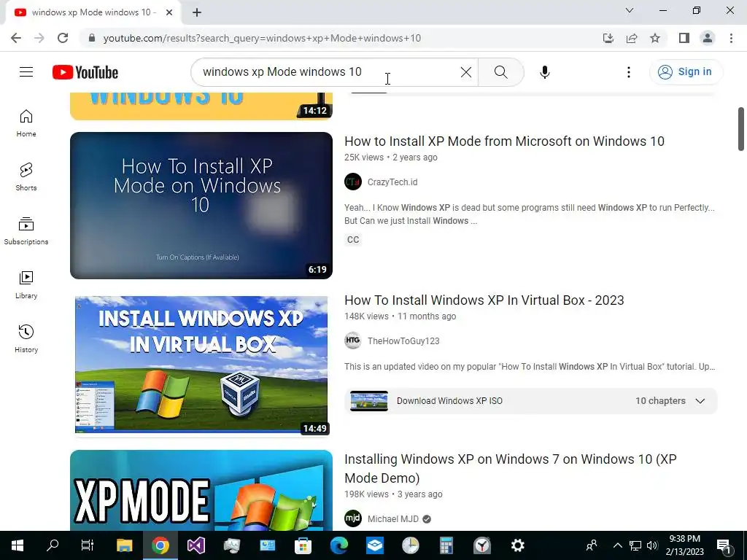The image size is (747, 560).
Task: Open the XP MODE video thumbnail
Action: point(201,491)
